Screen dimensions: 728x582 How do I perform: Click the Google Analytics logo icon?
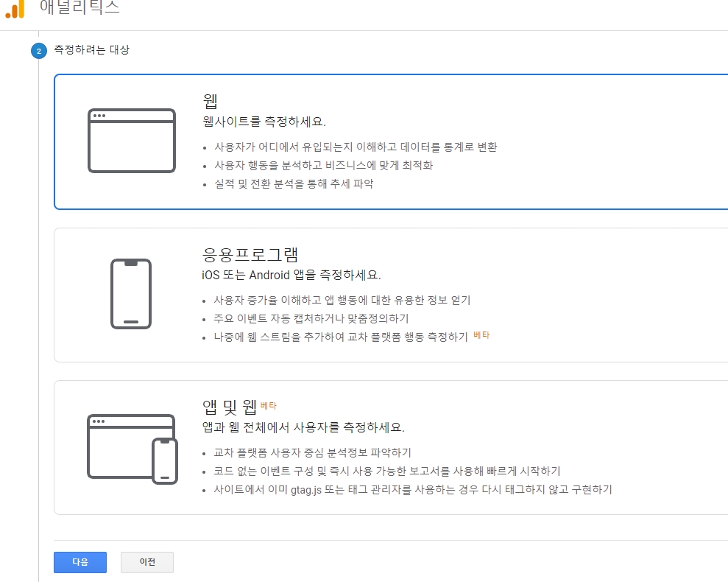tap(15, 10)
